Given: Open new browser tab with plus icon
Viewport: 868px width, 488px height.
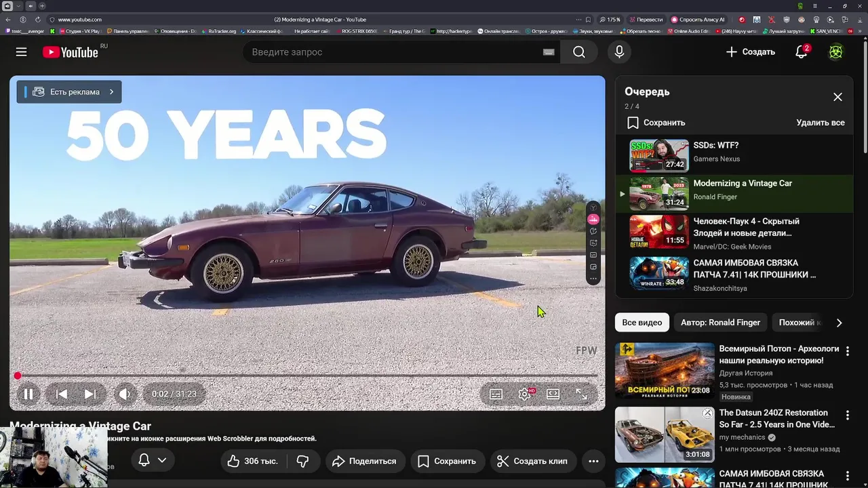Looking at the screenshot, I should 41,6.
